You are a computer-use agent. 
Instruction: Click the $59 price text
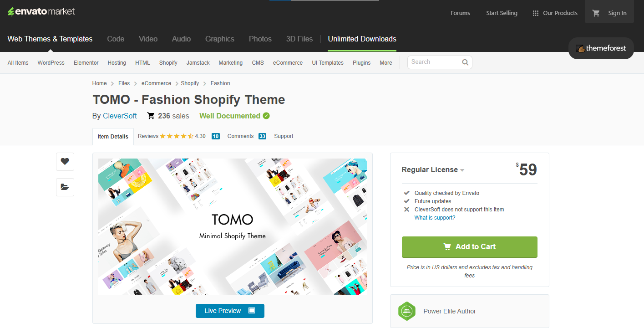coord(527,170)
